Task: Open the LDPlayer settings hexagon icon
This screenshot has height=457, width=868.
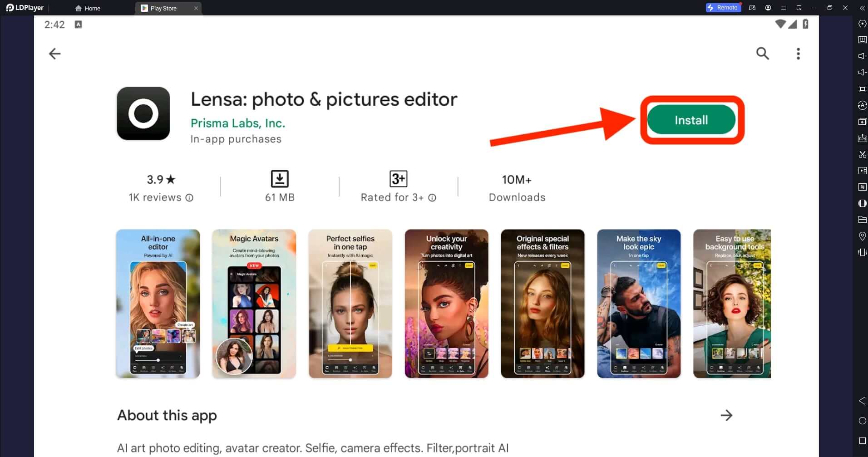Action: pos(863,24)
